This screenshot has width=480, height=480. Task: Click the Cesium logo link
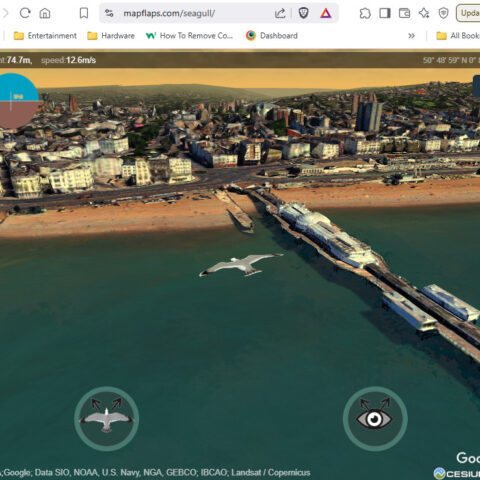[x=457, y=473]
